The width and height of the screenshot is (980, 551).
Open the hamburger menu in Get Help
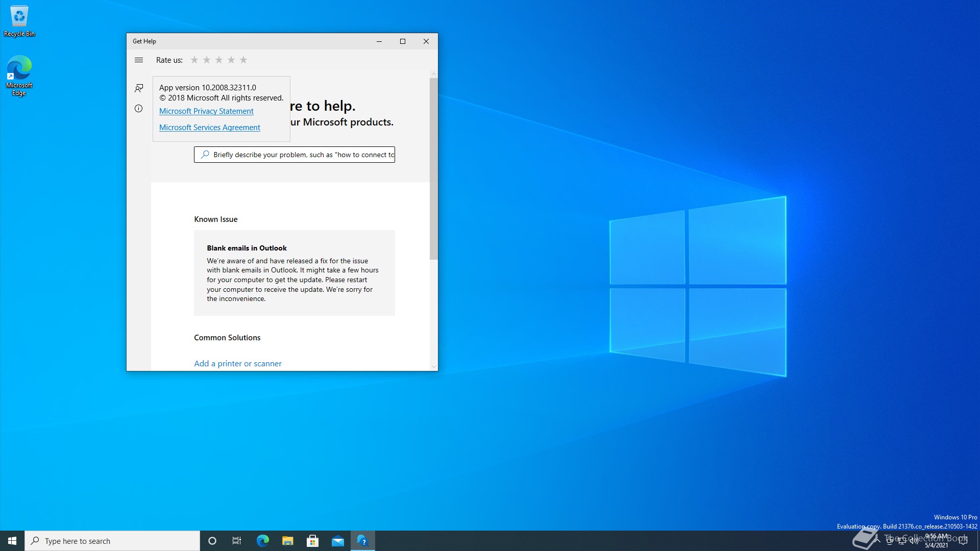point(138,60)
